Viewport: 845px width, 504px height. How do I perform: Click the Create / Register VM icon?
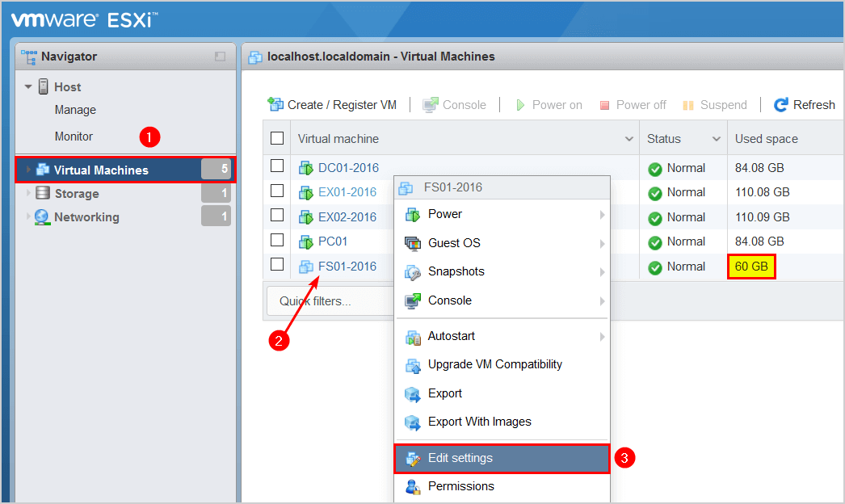pyautogui.click(x=275, y=104)
